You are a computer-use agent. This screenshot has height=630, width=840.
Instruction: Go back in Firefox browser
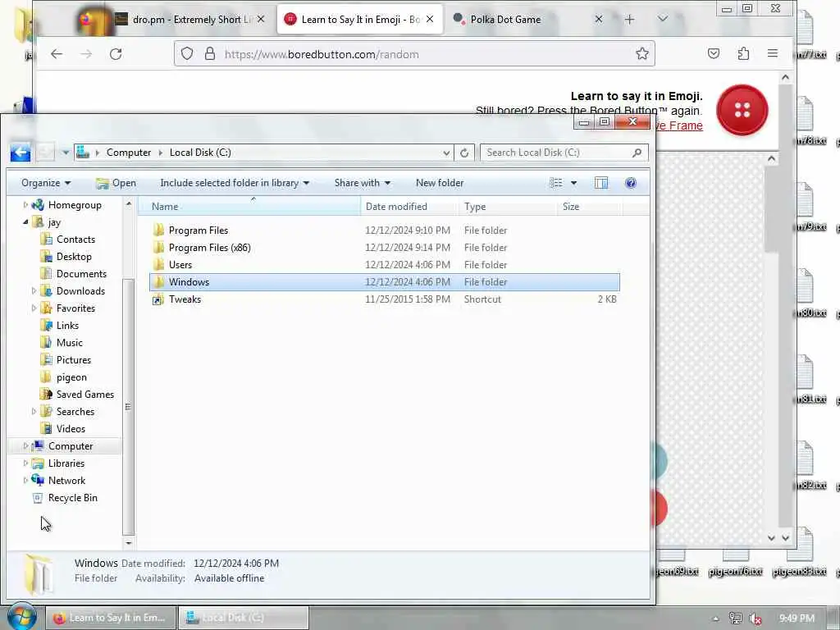point(57,54)
